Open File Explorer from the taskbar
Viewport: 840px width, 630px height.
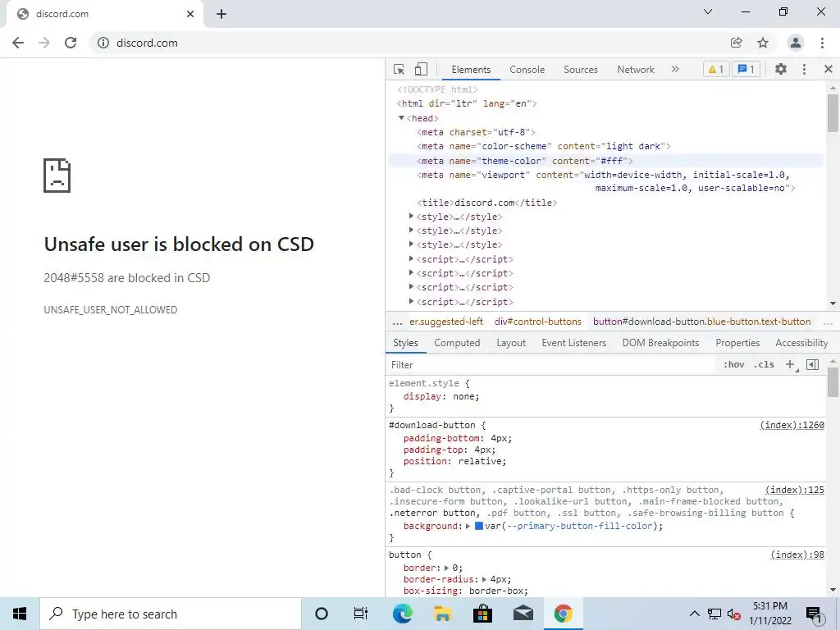(442, 614)
